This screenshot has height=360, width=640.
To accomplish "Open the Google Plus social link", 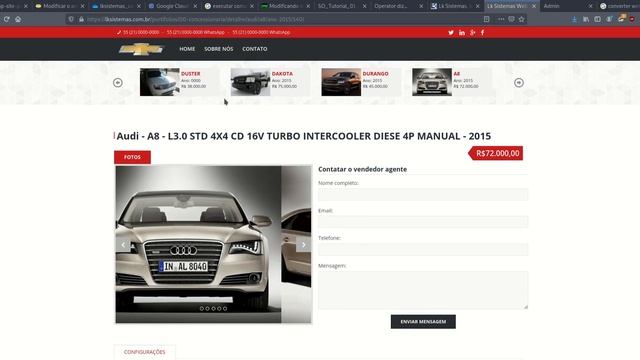I will (x=472, y=33).
